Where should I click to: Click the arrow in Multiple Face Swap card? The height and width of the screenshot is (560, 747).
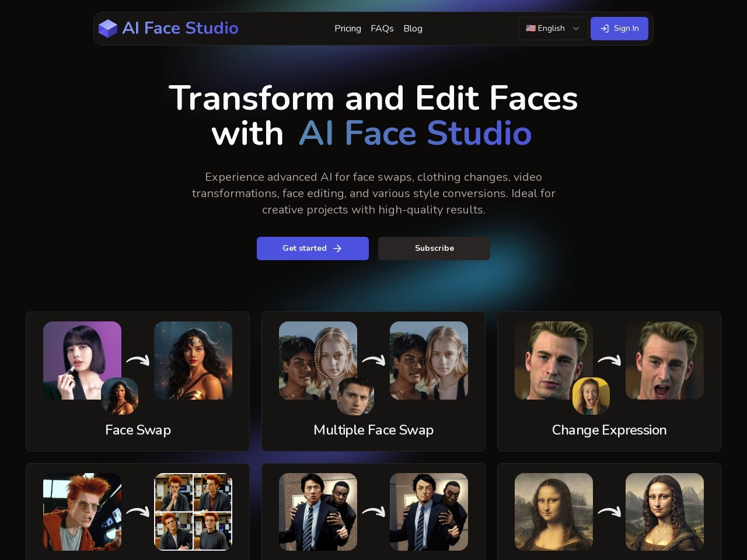[373, 360]
